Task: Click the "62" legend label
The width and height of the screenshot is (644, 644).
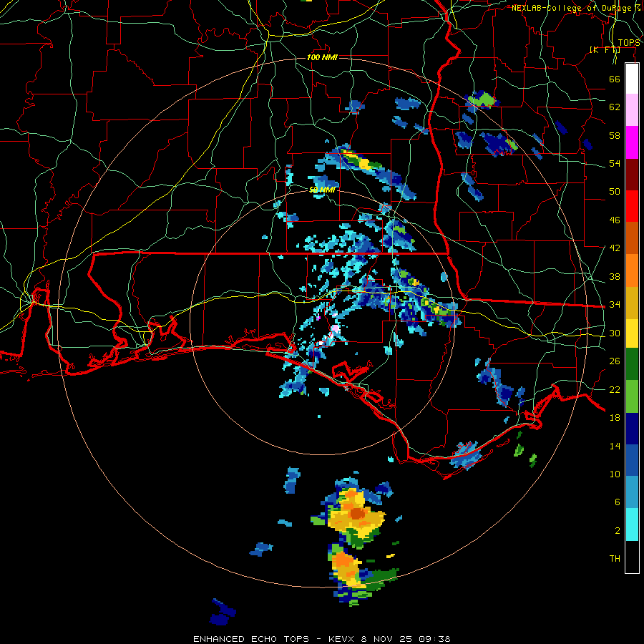Action: point(615,107)
